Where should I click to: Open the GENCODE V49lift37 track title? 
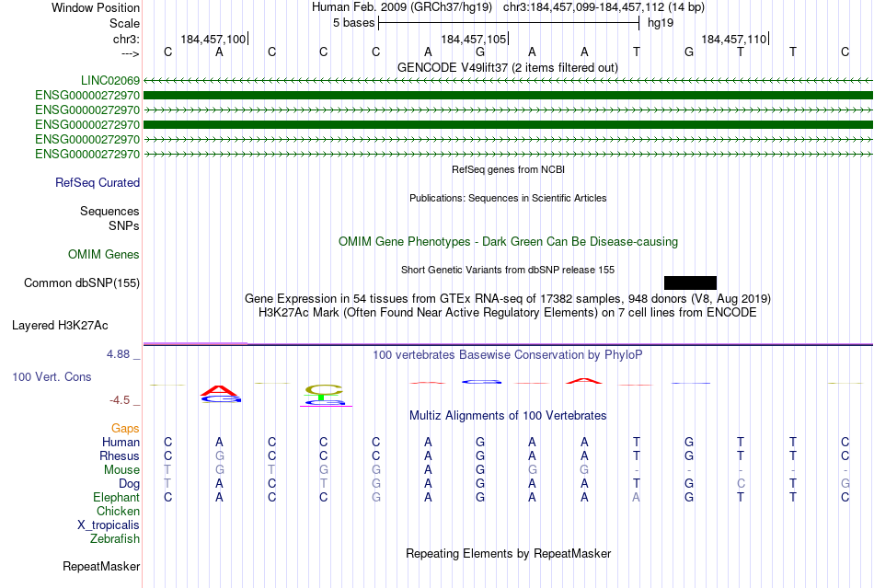click(x=508, y=67)
